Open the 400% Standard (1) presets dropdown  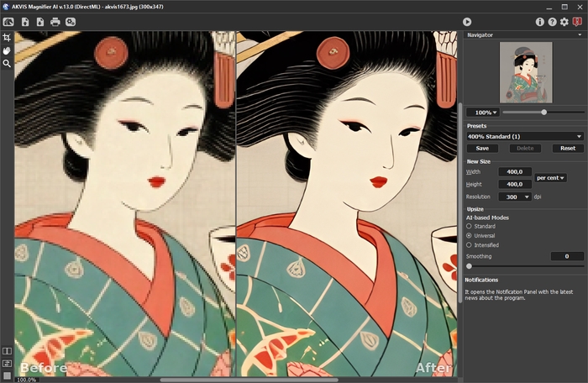[525, 136]
